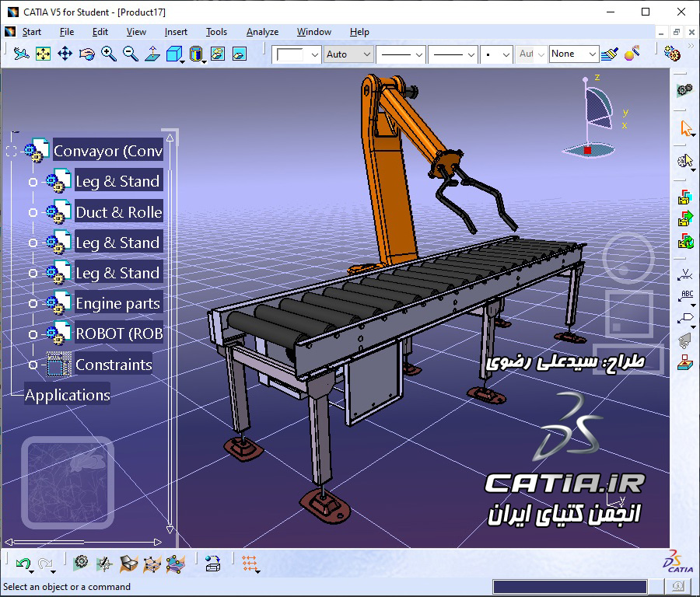This screenshot has width=700, height=597.
Task: Open the Tools menu
Action: (x=216, y=32)
